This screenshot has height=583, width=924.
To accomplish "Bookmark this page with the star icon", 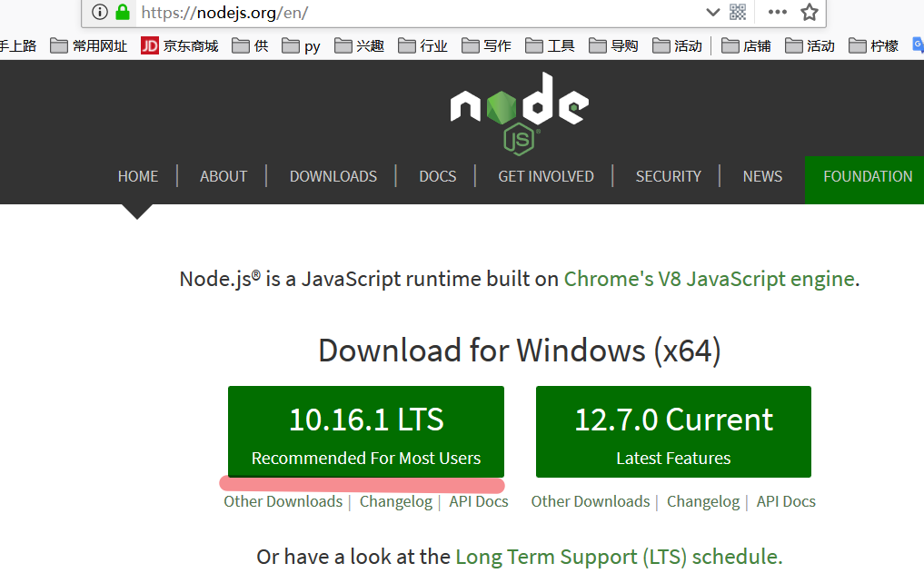I will click(809, 13).
